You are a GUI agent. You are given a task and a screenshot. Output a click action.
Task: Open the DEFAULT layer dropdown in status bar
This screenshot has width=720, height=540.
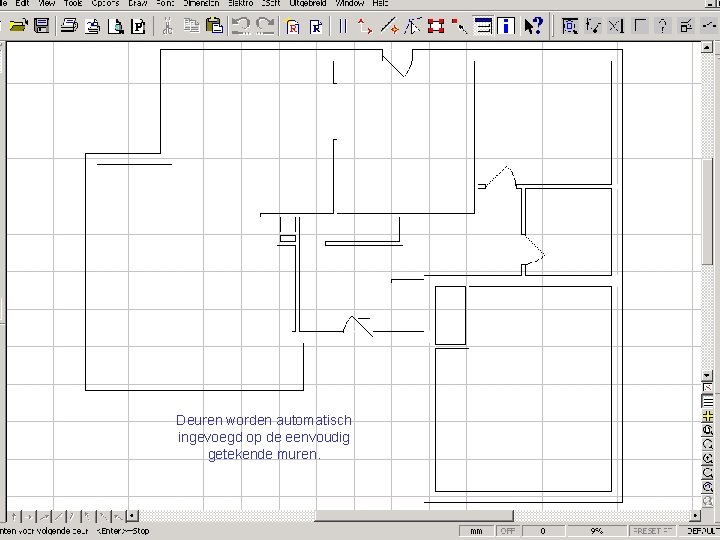coord(703,531)
